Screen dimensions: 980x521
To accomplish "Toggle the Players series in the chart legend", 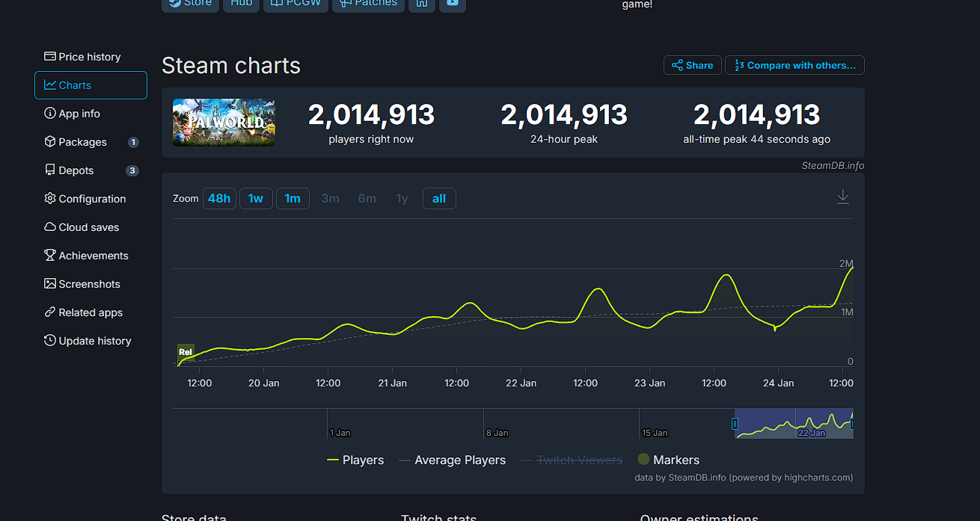I will [355, 460].
